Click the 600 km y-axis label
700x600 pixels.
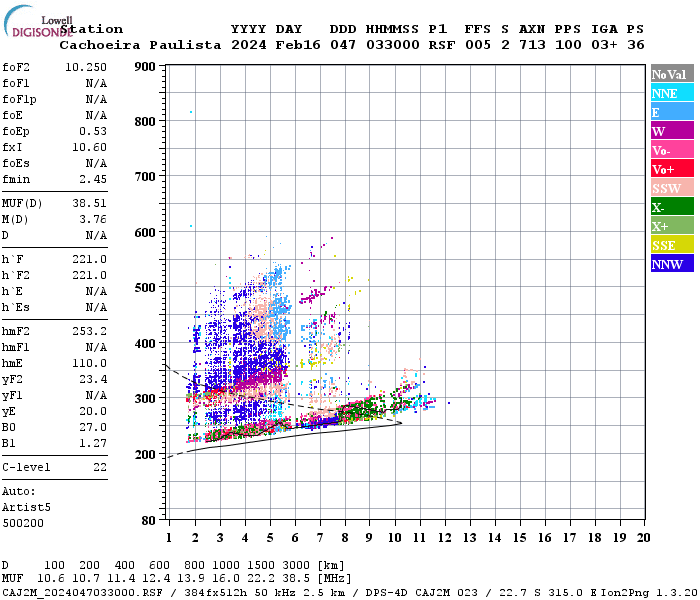[x=145, y=233]
